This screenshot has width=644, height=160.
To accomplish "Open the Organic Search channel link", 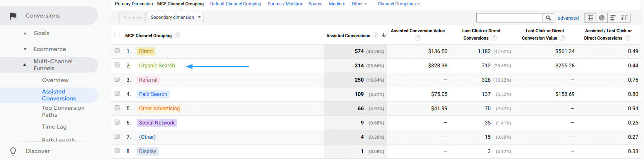I will coord(157,66).
